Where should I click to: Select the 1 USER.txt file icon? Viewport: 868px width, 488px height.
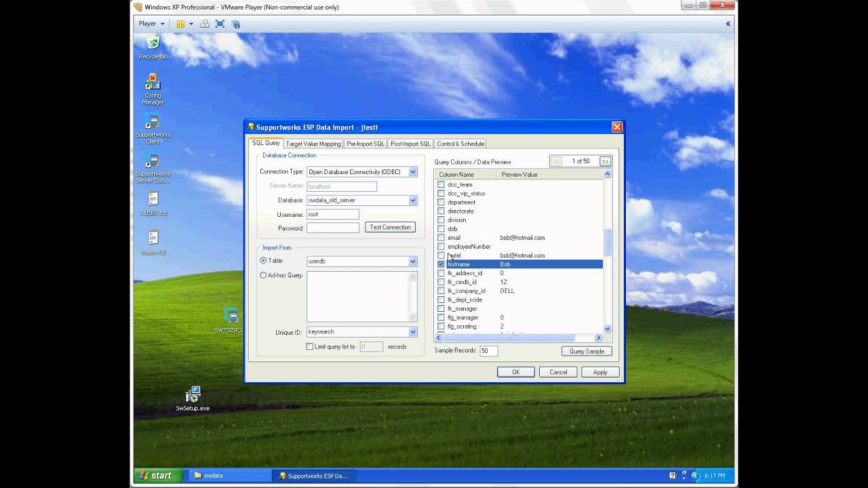pos(153,203)
